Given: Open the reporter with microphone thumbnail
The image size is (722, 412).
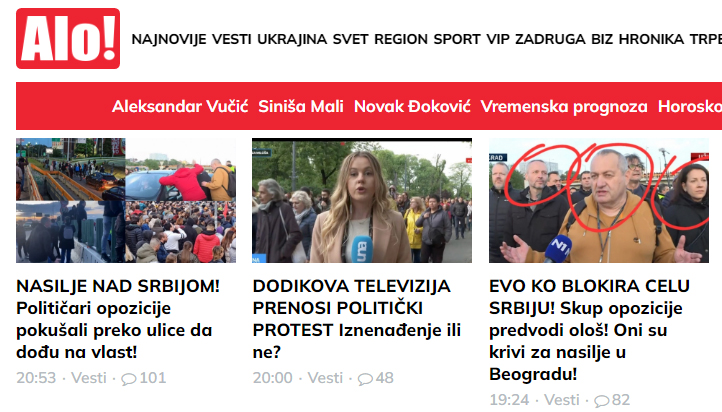Looking at the screenshot, I should tap(362, 200).
